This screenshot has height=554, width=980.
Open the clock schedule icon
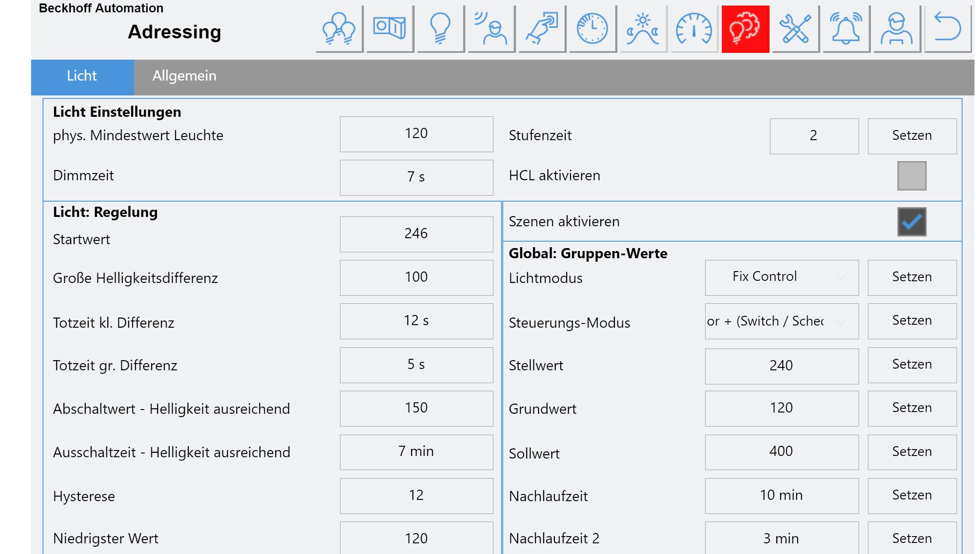(593, 29)
